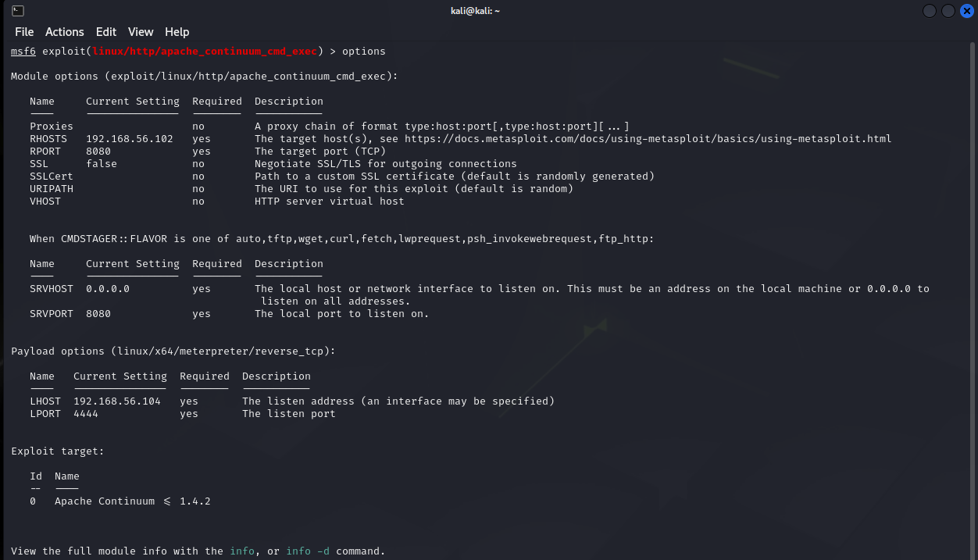Click the 'Exploit target:' heading
Image resolution: width=978 pixels, height=560 pixels.
58,451
